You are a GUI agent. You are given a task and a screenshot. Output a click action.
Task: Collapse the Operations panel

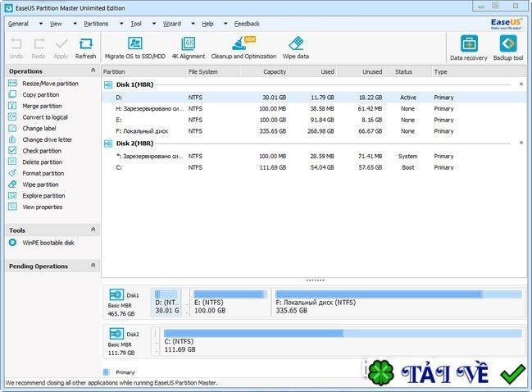[x=93, y=71]
